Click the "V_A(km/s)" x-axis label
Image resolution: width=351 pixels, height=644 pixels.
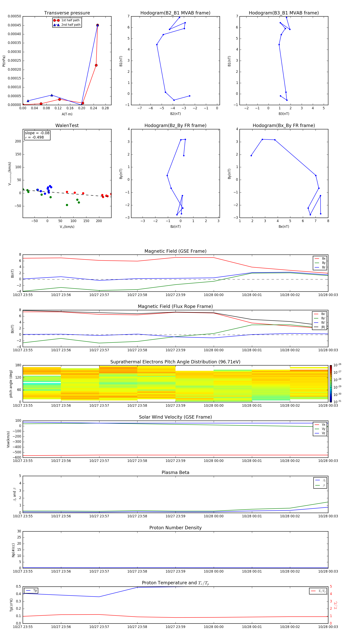(67, 227)
